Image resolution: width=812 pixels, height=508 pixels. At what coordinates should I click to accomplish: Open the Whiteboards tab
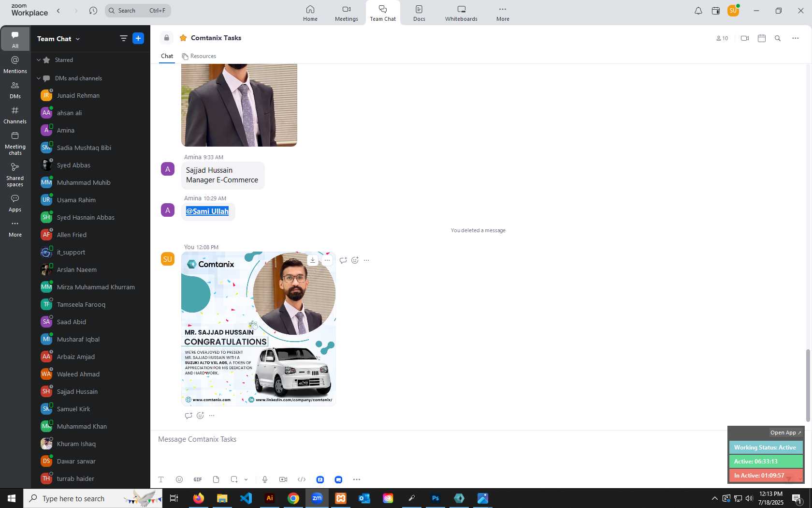[x=461, y=13]
